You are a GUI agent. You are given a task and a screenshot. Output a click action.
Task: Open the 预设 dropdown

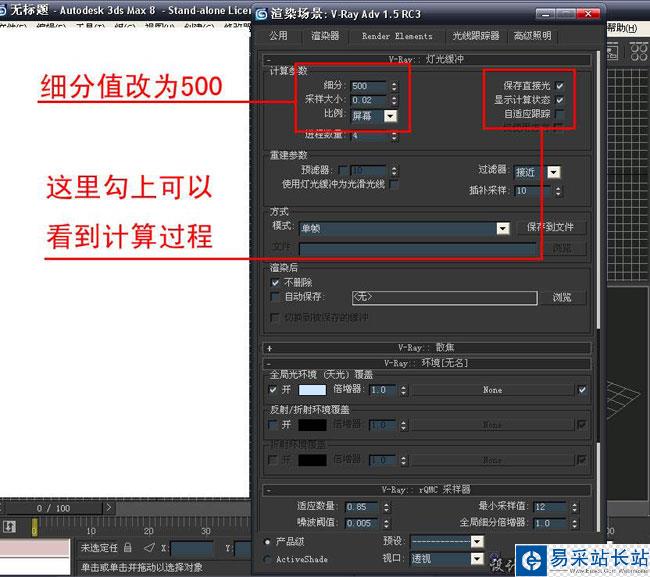[x=477, y=541]
